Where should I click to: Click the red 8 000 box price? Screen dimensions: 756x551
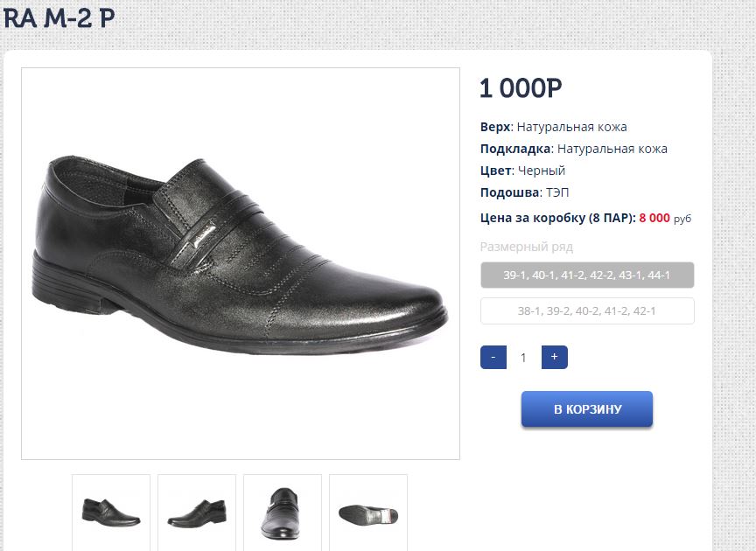[x=654, y=218]
